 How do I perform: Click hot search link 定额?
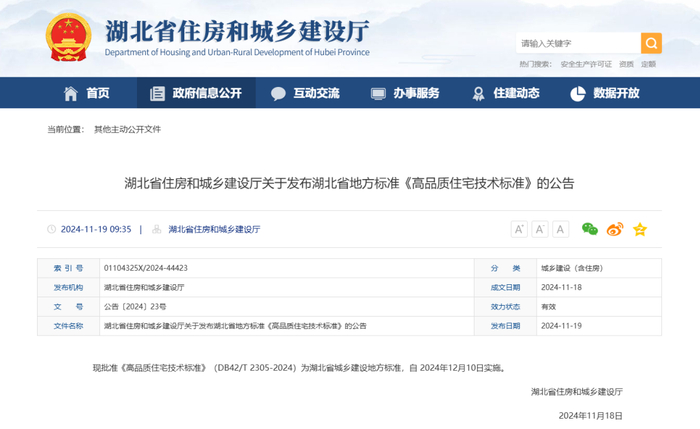pos(649,64)
